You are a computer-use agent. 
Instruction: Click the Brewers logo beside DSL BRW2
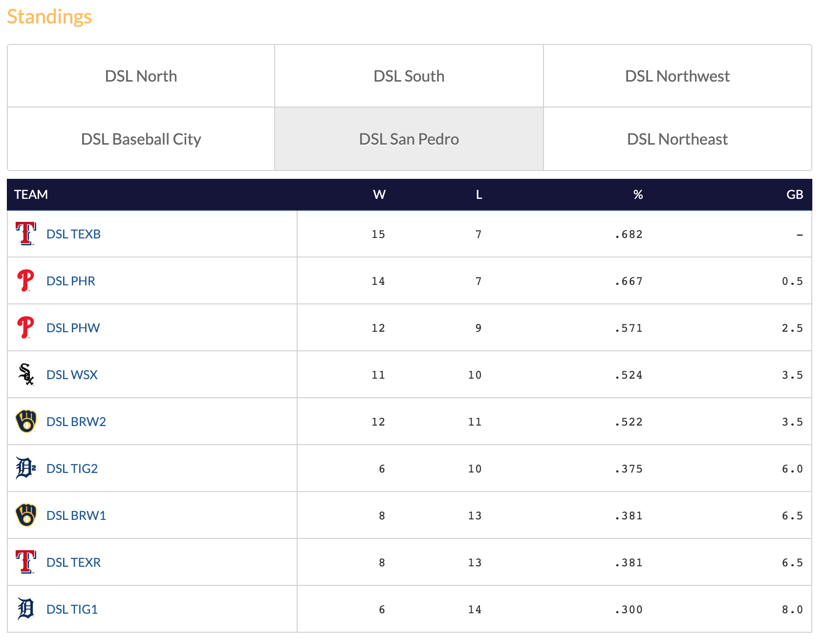pos(26,421)
